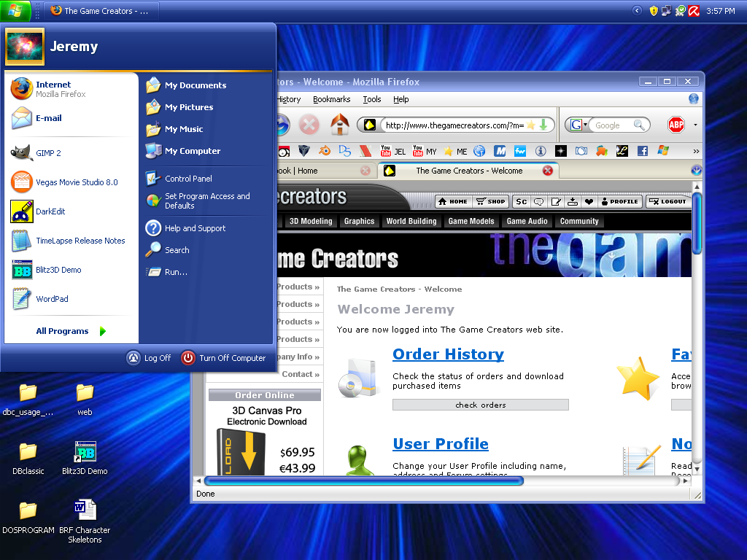Click the horizontal scrollbar in Firefox

(x=364, y=481)
